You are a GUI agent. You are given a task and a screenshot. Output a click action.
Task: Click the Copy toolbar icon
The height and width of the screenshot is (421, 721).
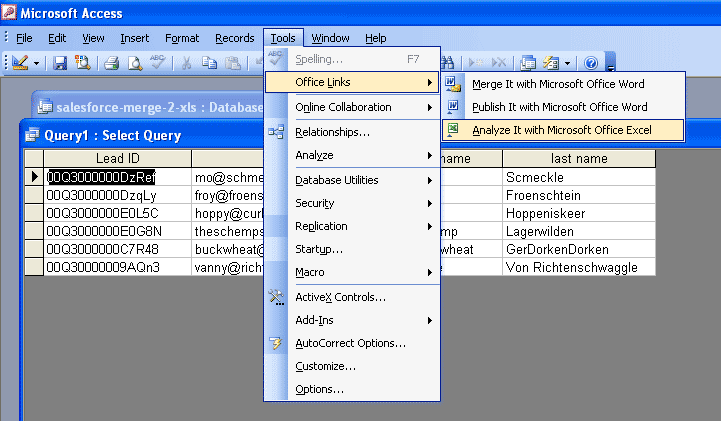tap(210, 63)
